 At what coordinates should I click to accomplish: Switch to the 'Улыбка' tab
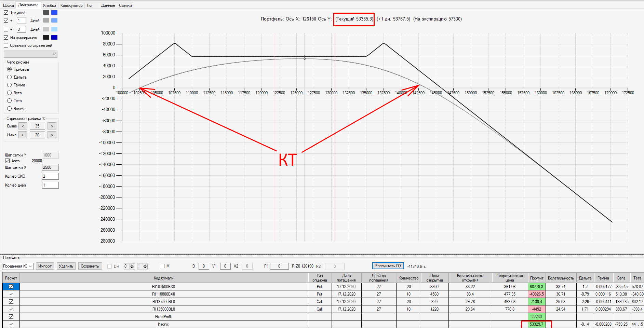coord(49,5)
